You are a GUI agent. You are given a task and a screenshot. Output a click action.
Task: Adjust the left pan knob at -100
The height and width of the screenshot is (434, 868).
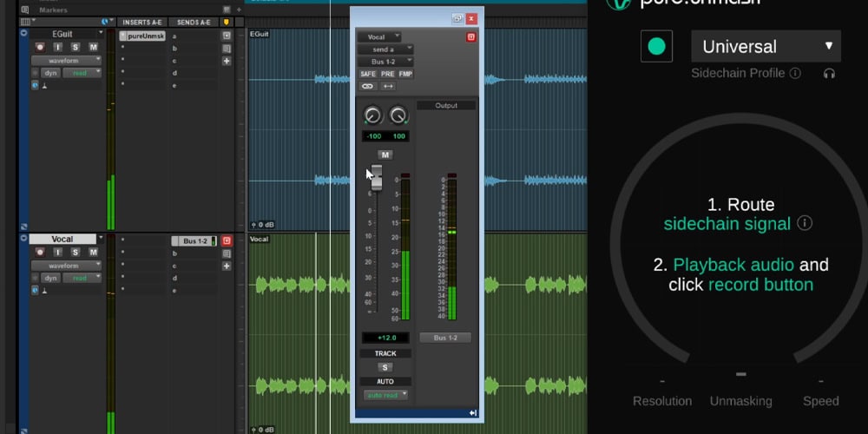coord(372,115)
